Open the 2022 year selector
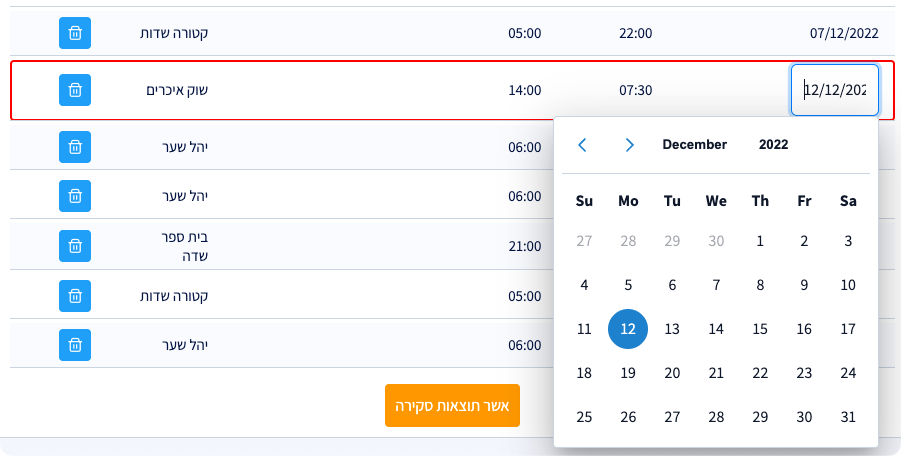The height and width of the screenshot is (456, 901). point(773,145)
